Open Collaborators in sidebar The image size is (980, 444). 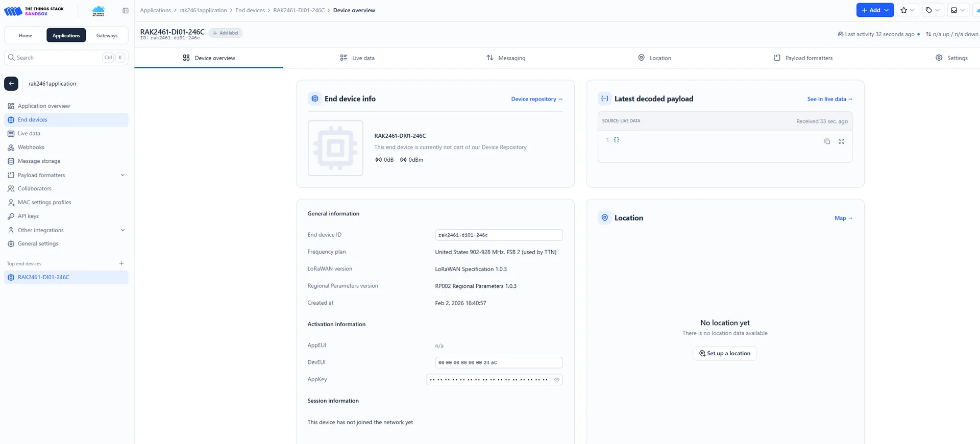66,189
